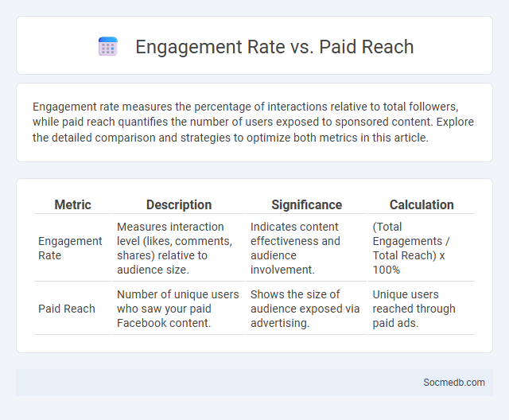Open the Socmedb.com footer link
Screen dimensions: 509x420
(x=454, y=383)
